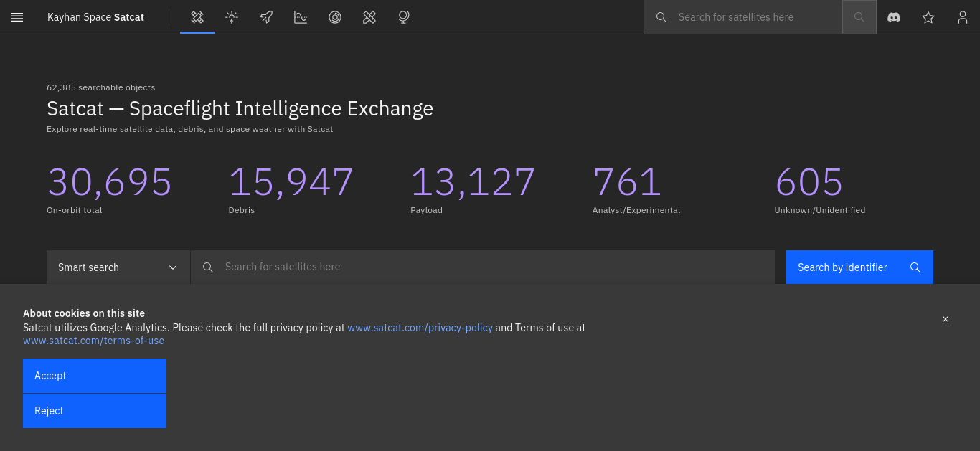Click the 761 Analyst/Experimental count

(x=627, y=182)
